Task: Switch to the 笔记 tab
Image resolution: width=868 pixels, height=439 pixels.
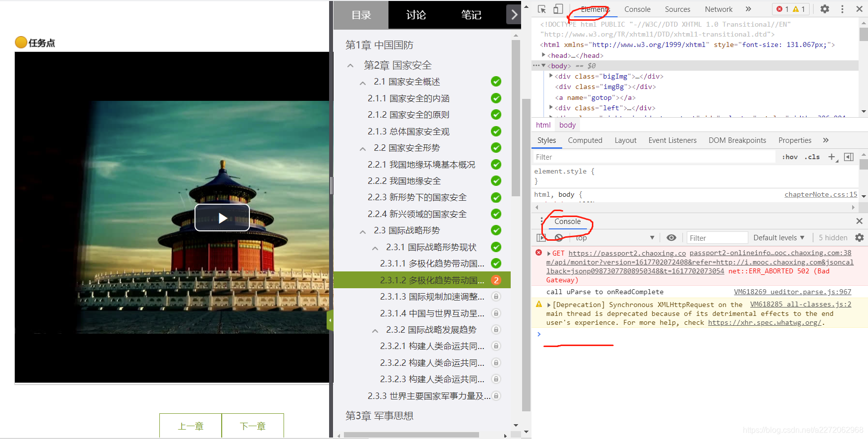Action: coord(471,15)
